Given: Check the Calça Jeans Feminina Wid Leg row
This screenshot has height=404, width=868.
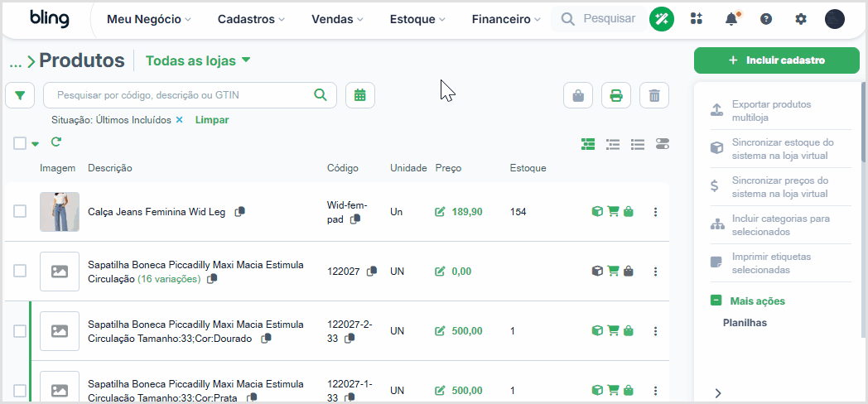Looking at the screenshot, I should (20, 211).
